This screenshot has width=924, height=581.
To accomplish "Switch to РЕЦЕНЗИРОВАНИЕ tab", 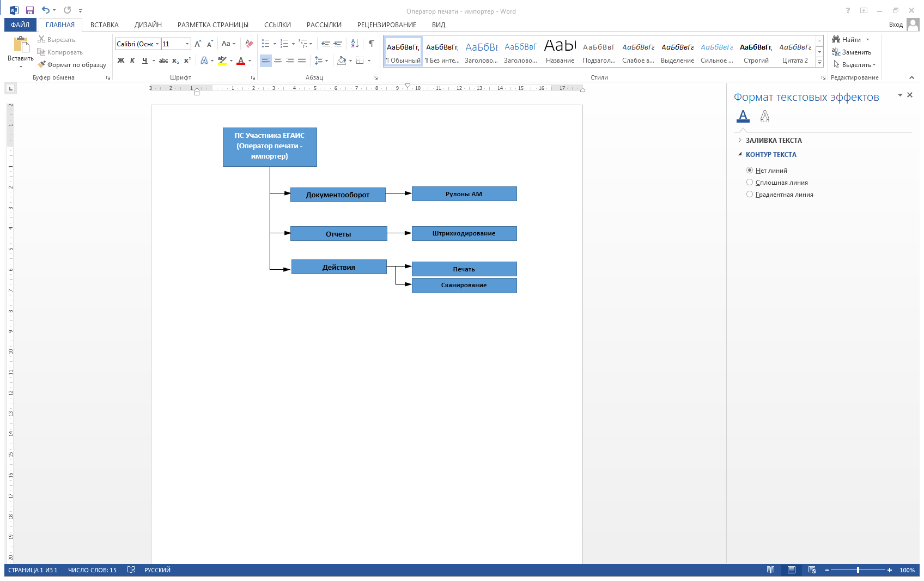I will [387, 25].
